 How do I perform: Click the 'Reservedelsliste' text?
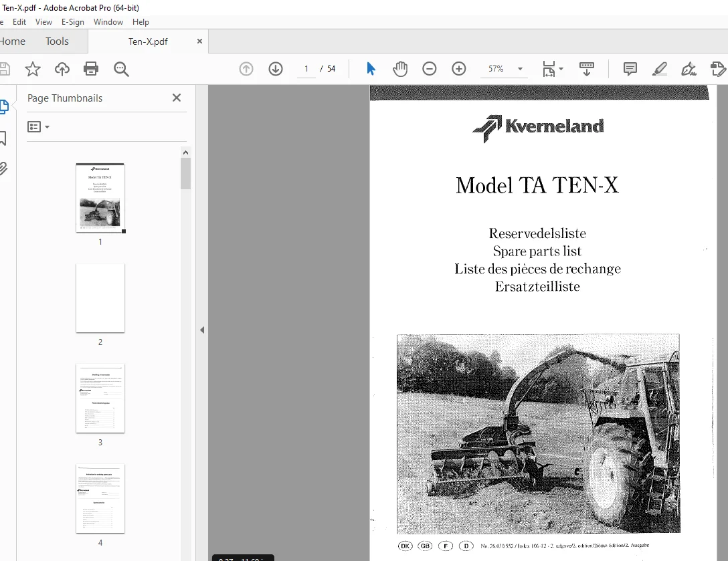click(537, 233)
